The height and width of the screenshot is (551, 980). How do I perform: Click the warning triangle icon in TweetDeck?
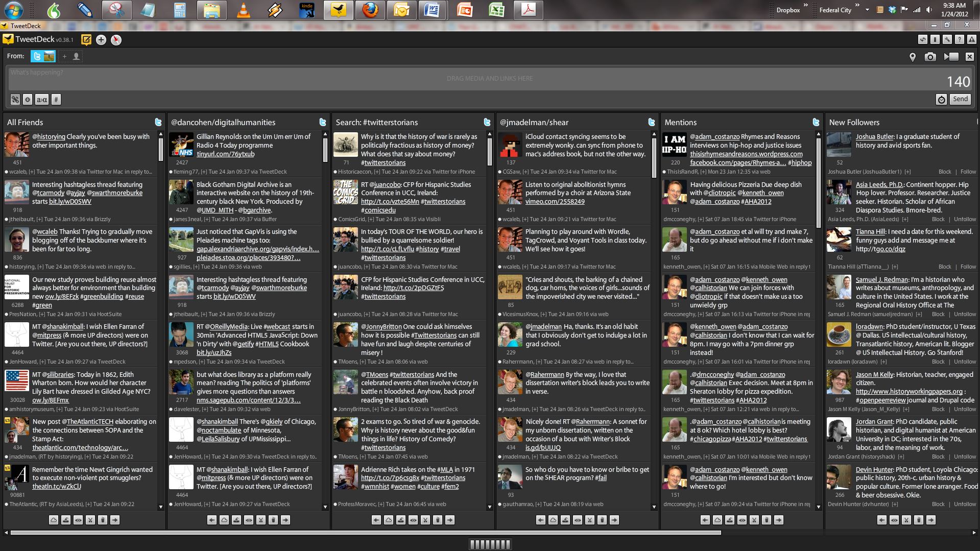point(972,39)
